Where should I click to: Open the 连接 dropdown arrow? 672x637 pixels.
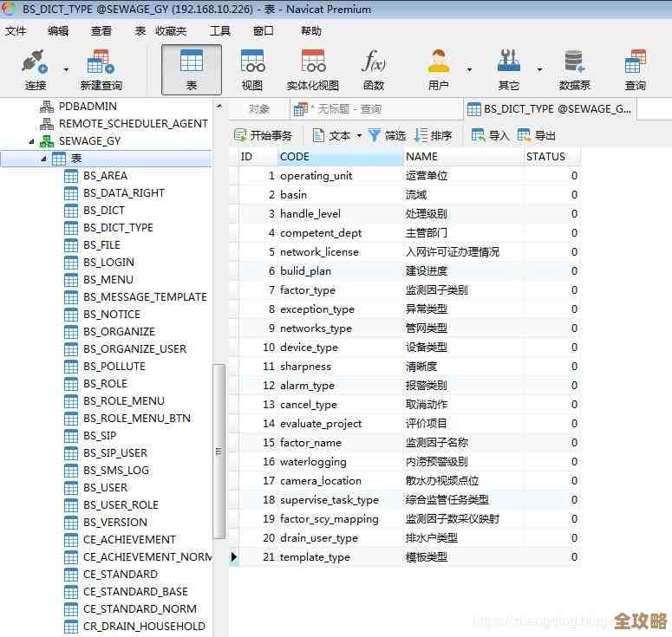pos(66,69)
